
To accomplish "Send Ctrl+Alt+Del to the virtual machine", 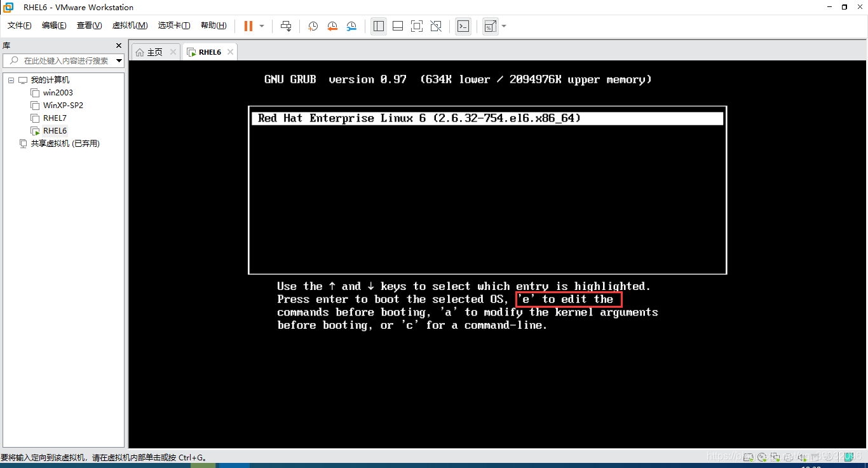I will (286, 26).
